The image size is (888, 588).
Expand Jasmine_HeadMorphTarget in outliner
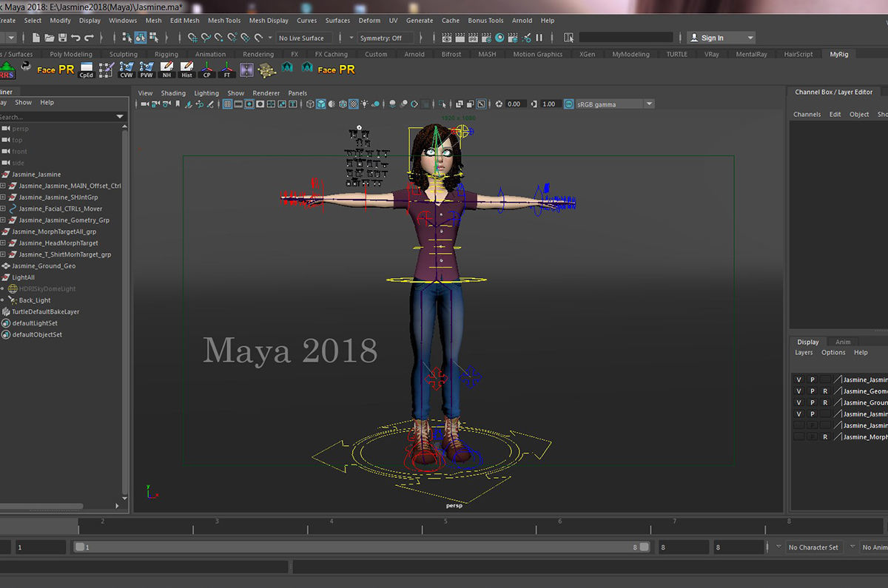[3, 243]
